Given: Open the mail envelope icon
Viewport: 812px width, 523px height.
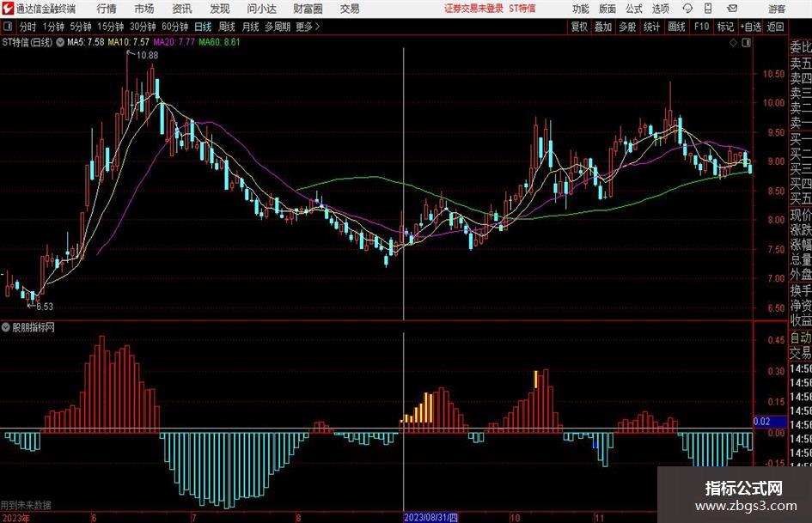Looking at the screenshot, I should pyautogui.click(x=732, y=9).
